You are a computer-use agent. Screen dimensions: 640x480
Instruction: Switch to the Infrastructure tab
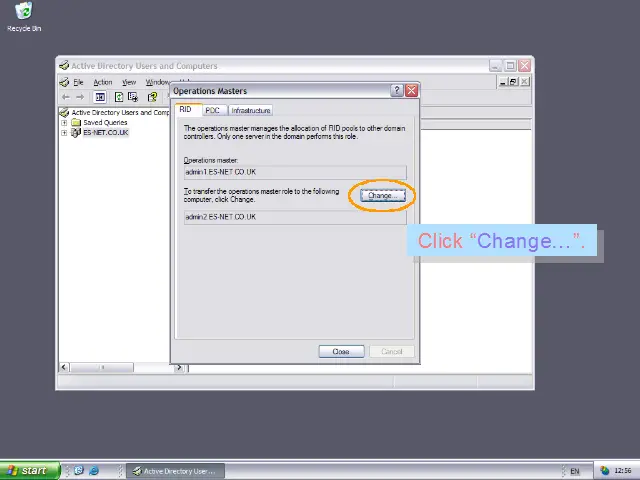click(x=251, y=110)
